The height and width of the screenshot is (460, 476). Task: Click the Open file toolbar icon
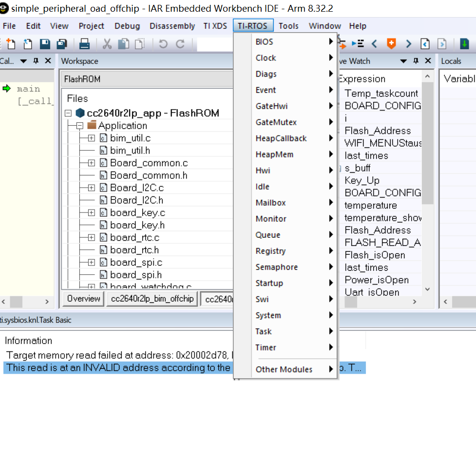[28, 44]
